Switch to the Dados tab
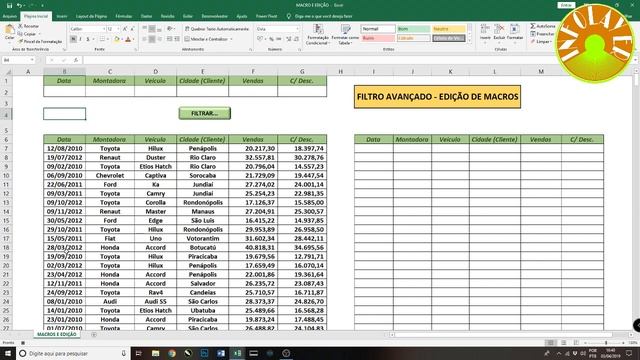 click(147, 16)
